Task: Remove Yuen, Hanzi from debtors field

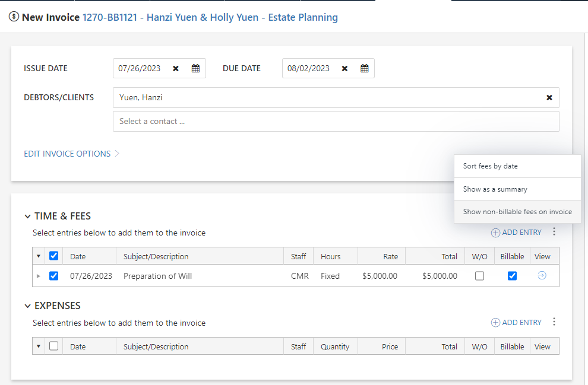Action: pyautogui.click(x=549, y=97)
